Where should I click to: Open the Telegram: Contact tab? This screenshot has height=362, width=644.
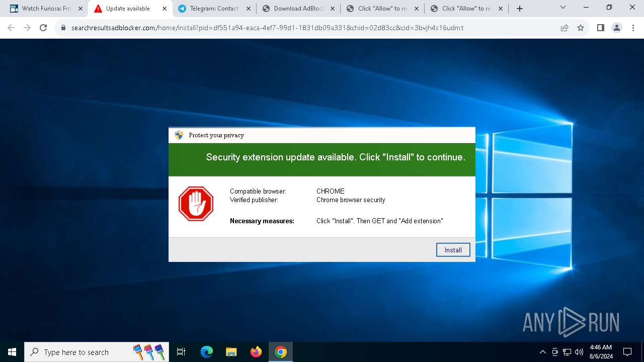(x=214, y=9)
